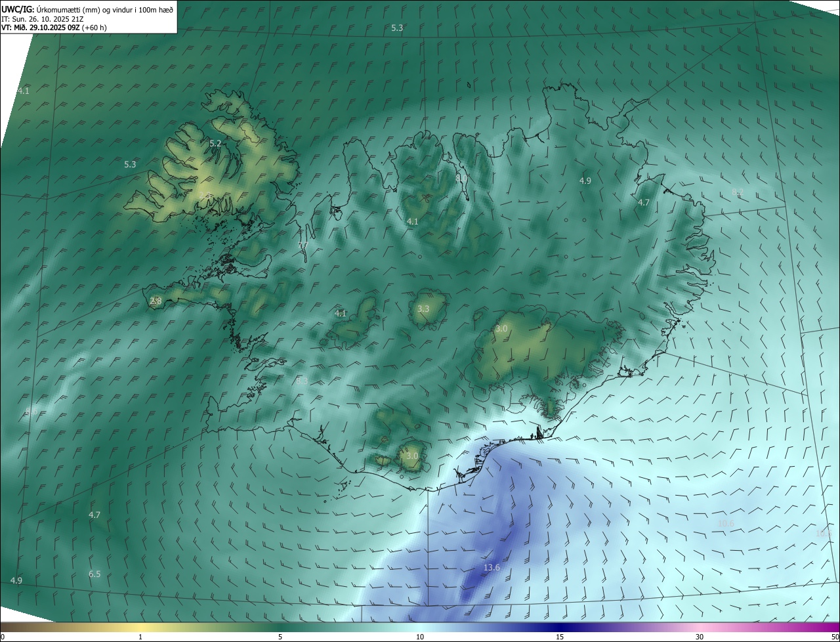This screenshot has height=642, width=840.
Task: Click the 50 tick on the colour scale
Action: coord(835,637)
